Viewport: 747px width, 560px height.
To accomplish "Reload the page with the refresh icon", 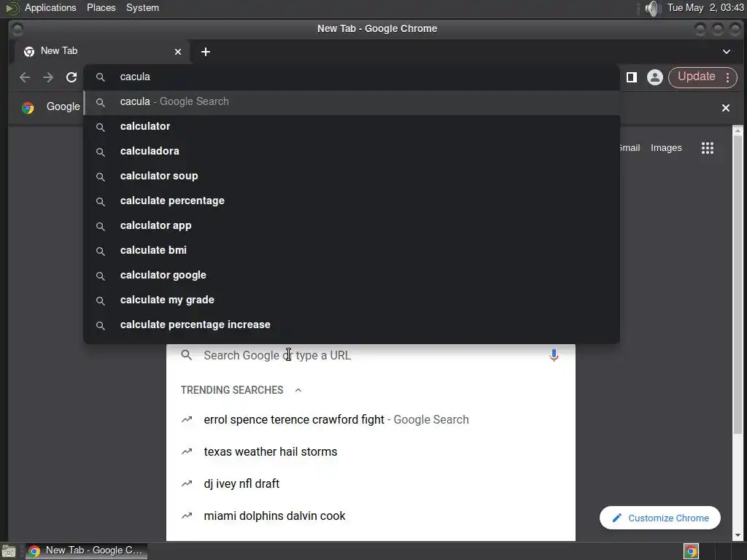I will (71, 77).
